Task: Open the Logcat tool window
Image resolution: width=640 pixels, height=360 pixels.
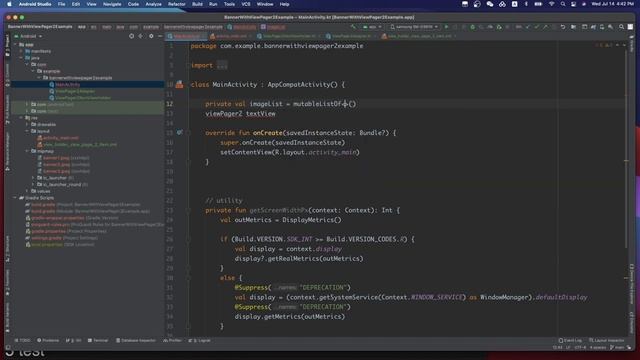Action: click(200, 340)
